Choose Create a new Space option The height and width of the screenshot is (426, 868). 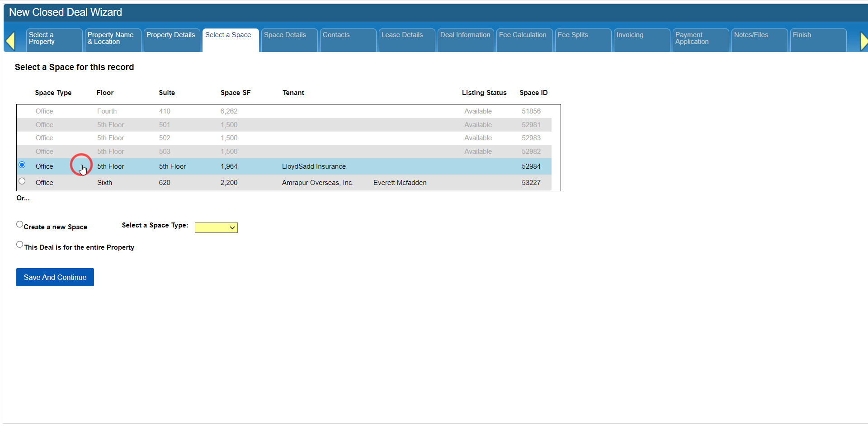[19, 224]
